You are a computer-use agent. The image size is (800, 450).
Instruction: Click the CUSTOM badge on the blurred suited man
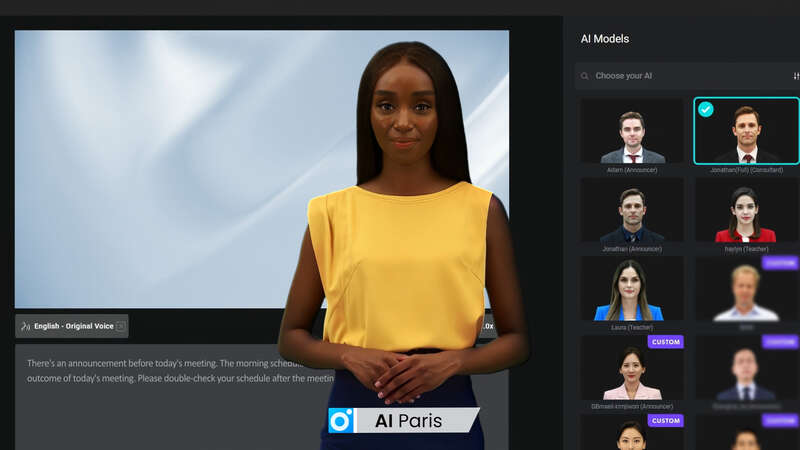(x=780, y=341)
